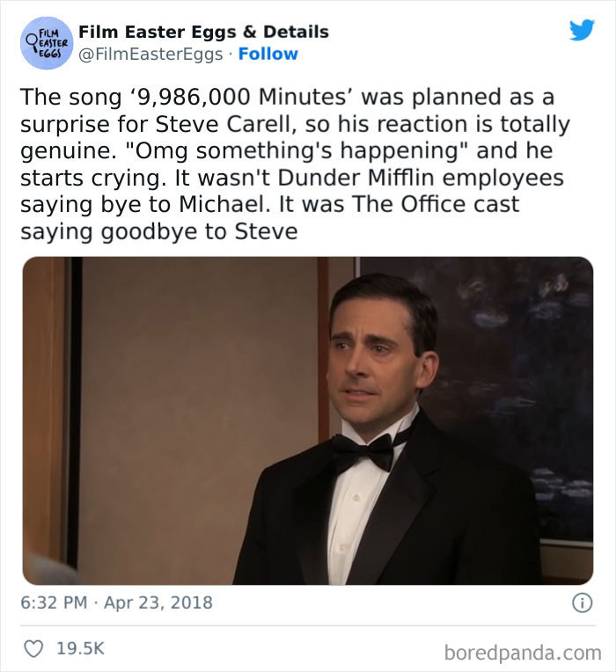Click the Dunder Mifflin employees text
Screen dimensions: 616x672
[421, 178]
